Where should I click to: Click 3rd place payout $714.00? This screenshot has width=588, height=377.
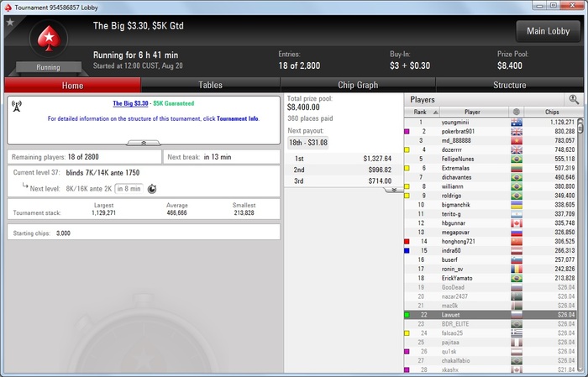coord(343,181)
